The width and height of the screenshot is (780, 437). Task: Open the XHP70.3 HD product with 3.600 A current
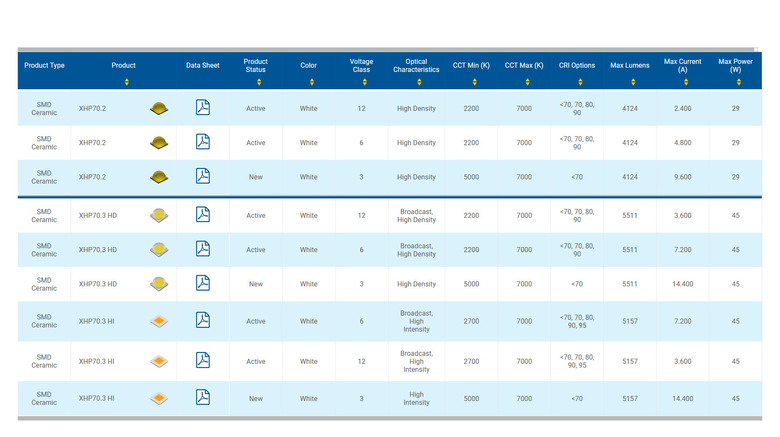pyautogui.click(x=98, y=215)
